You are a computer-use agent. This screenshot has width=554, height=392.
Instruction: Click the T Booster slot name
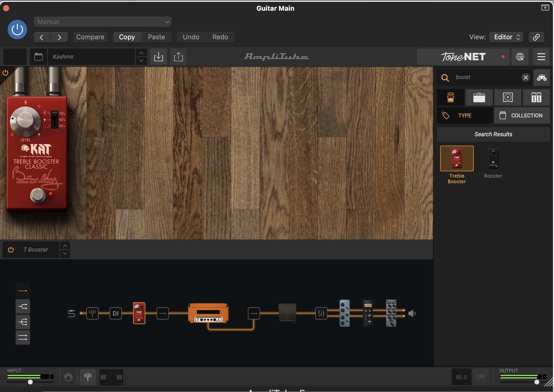coord(36,250)
